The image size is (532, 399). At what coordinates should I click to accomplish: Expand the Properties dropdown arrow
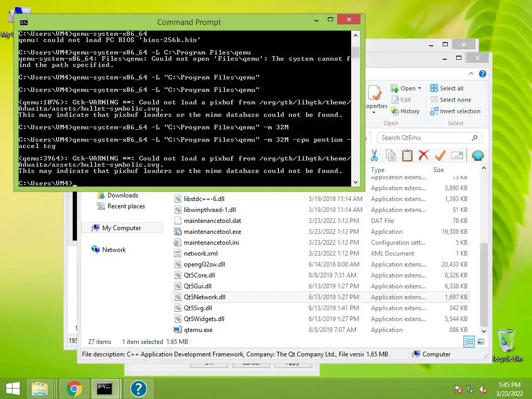(x=374, y=112)
